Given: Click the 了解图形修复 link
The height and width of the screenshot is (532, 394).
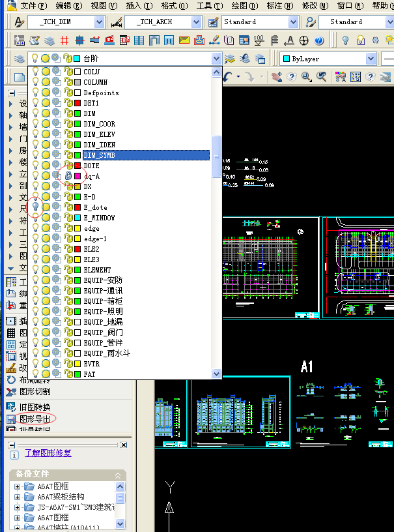Looking at the screenshot, I should pyautogui.click(x=48, y=453).
